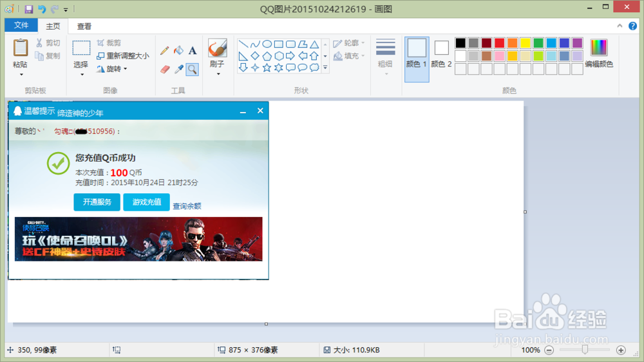Open the Rotate (旋转) dropdown
Viewport: 644px width, 362px height.
[112, 69]
